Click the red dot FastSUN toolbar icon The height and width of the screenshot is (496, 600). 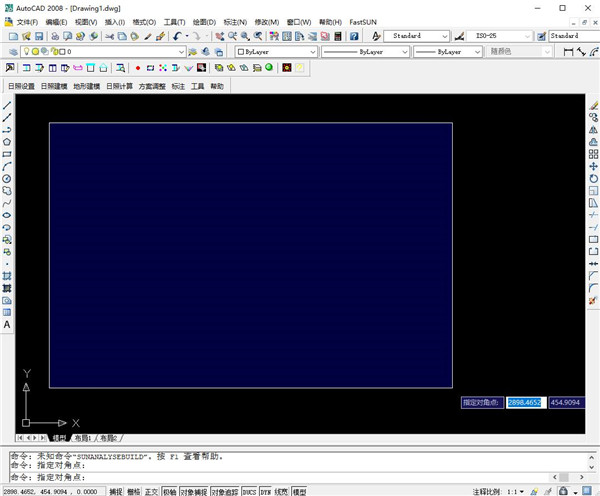[138, 68]
